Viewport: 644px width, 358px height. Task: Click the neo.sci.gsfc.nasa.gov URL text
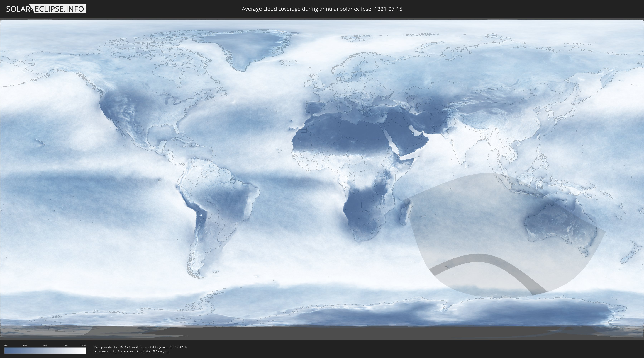[114, 351]
